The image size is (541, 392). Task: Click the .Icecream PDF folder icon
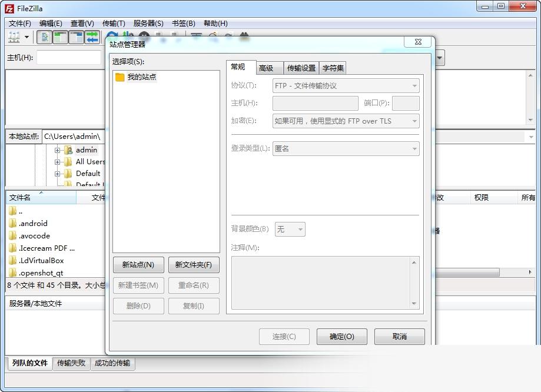click(12, 248)
